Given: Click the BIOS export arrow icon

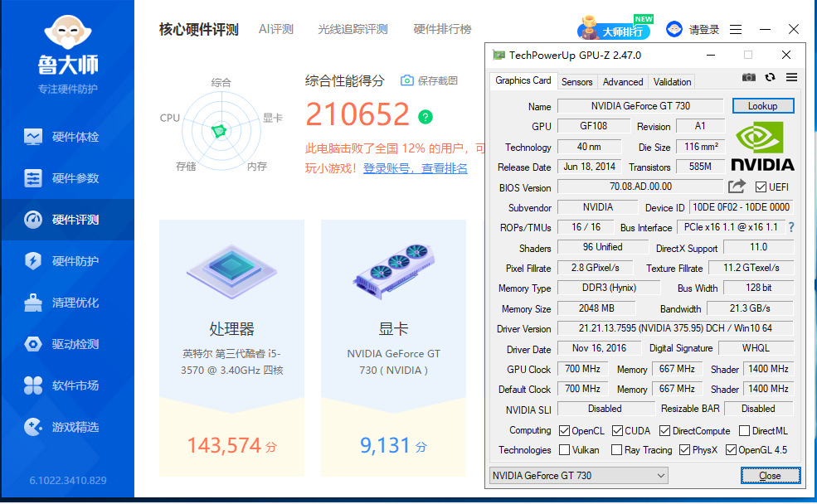Looking at the screenshot, I should coord(736,187).
